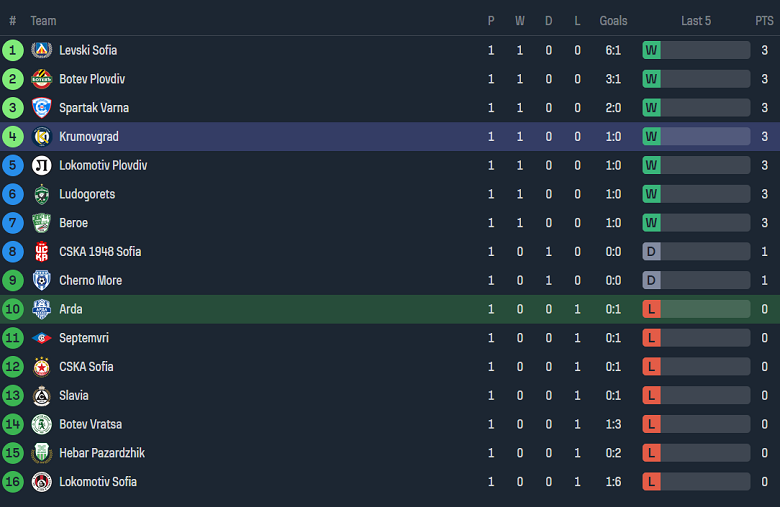The image size is (780, 507).
Task: Click the Lokomotiv Sofia crest icon
Action: point(41,482)
